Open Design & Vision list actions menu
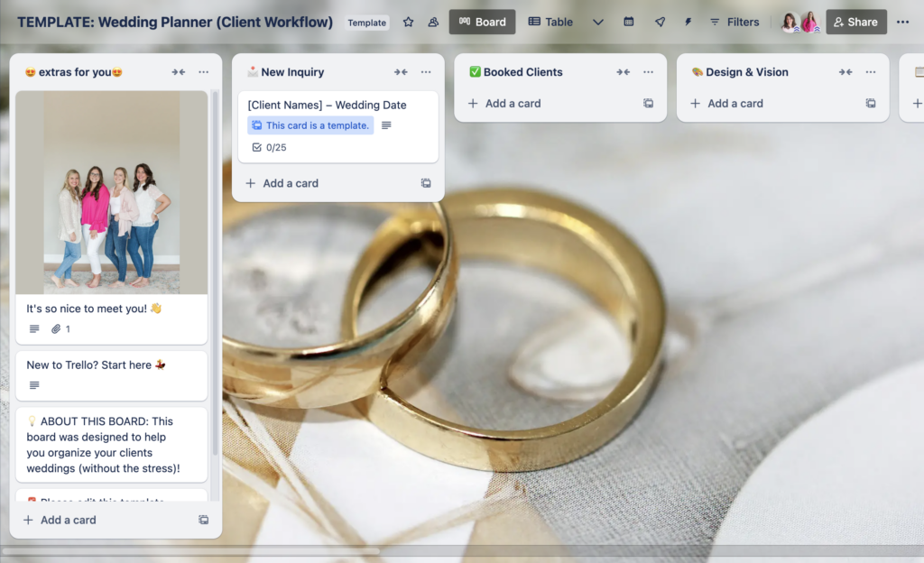Screen dimensions: 924x563 (871, 72)
